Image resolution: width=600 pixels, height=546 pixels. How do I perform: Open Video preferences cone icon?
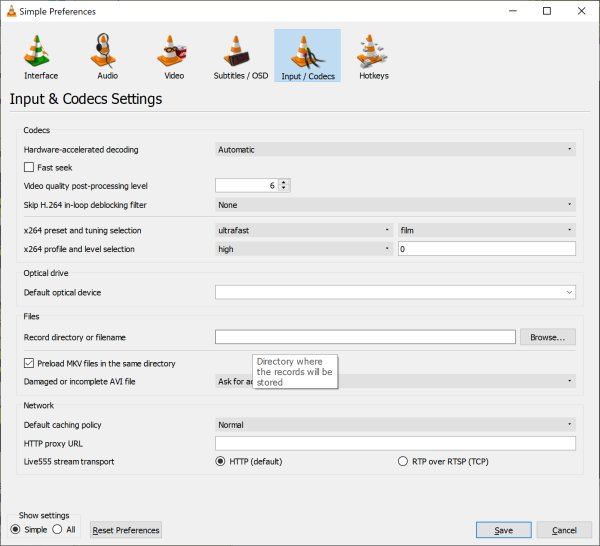pyautogui.click(x=171, y=51)
